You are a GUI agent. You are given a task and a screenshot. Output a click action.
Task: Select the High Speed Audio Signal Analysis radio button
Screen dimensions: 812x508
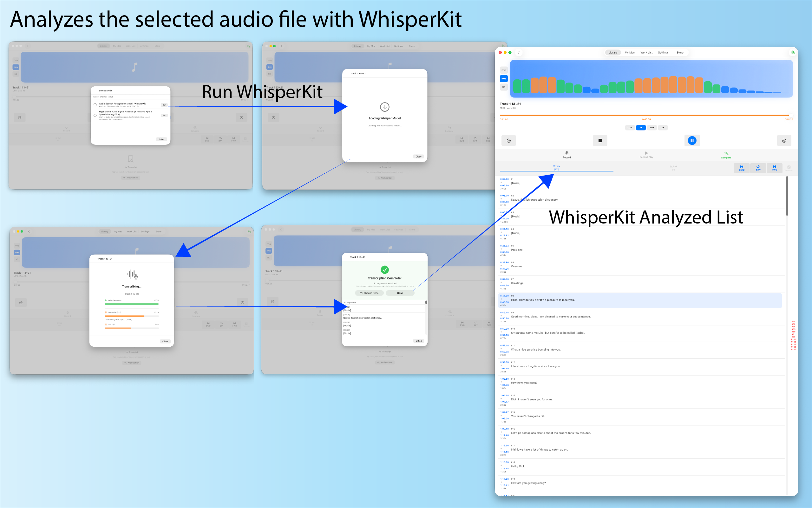[95, 115]
